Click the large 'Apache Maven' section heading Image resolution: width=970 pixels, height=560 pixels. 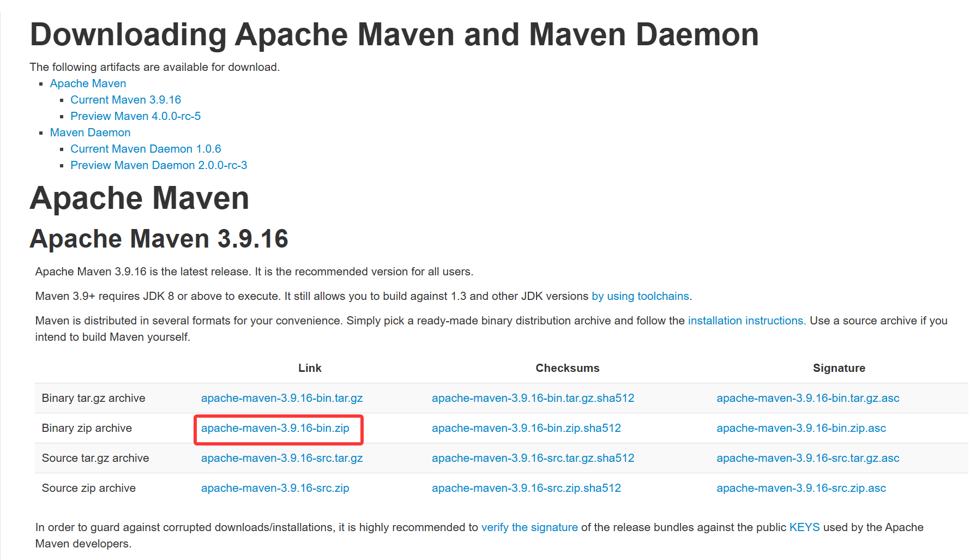pyautogui.click(x=140, y=198)
